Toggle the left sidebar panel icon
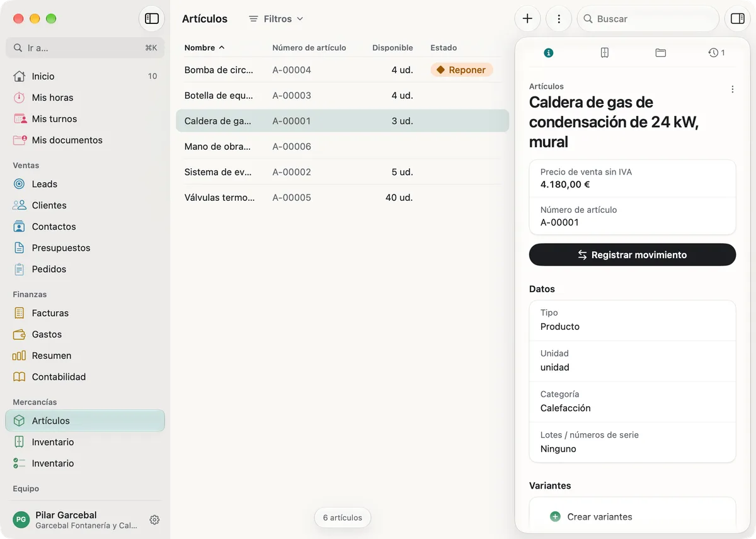This screenshot has height=539, width=756. 152,19
